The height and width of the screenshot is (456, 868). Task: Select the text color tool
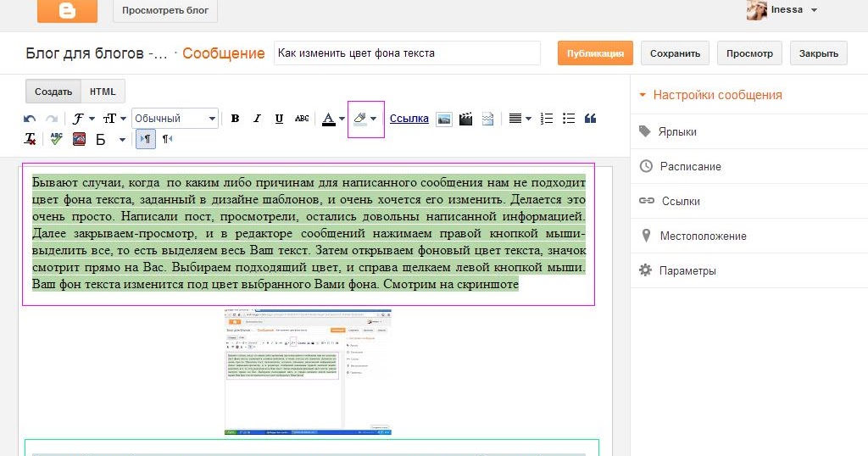click(328, 119)
